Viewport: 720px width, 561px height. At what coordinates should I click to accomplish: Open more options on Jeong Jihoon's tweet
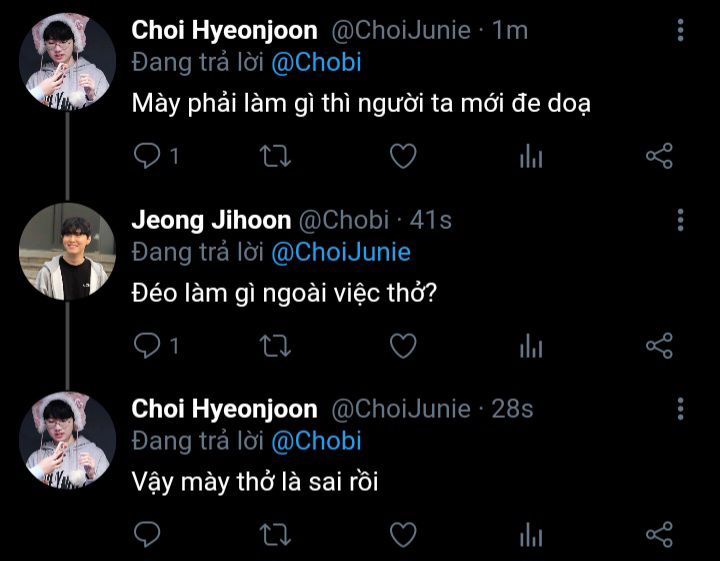[681, 220]
